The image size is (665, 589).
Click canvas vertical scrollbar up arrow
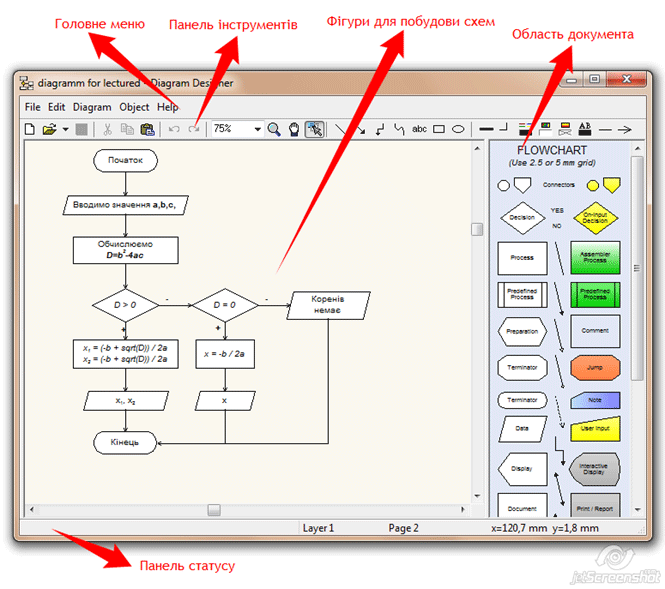pyautogui.click(x=477, y=148)
